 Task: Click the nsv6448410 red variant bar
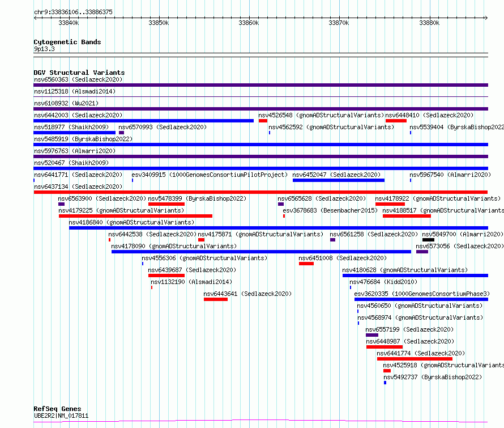pos(396,121)
